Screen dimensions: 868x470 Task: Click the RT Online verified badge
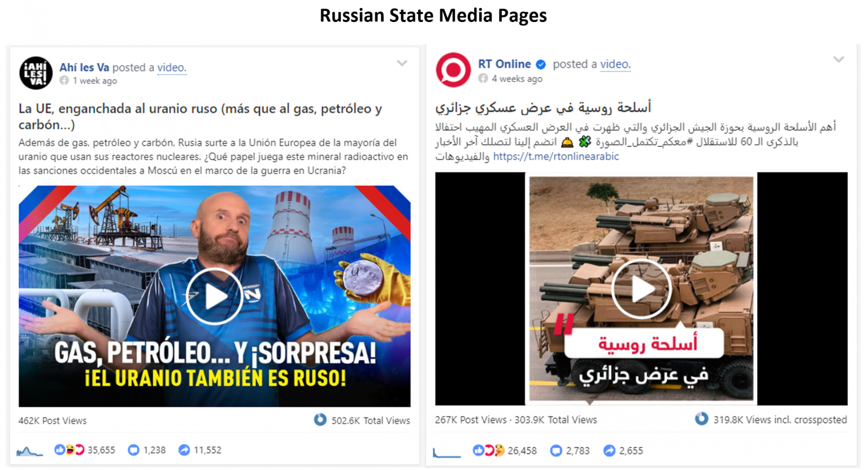(x=541, y=64)
